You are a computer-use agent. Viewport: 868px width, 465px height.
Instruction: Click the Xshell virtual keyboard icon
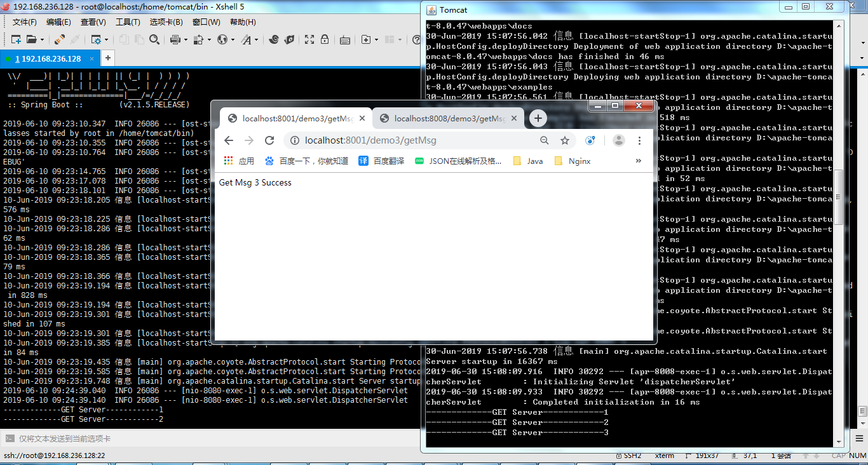click(345, 39)
